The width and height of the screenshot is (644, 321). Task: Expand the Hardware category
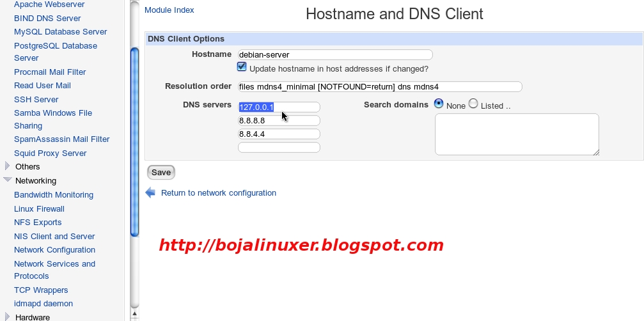coord(7,316)
